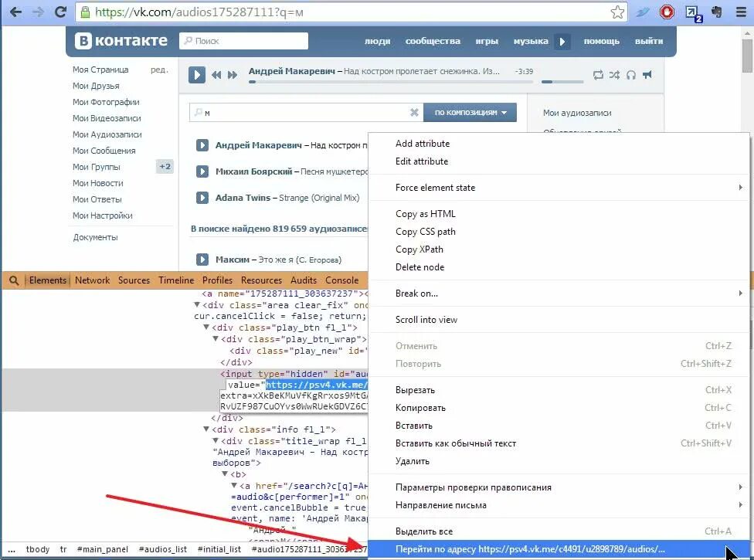Open Мои Сообщения in sidebar
The width and height of the screenshot is (754, 560).
click(x=104, y=151)
